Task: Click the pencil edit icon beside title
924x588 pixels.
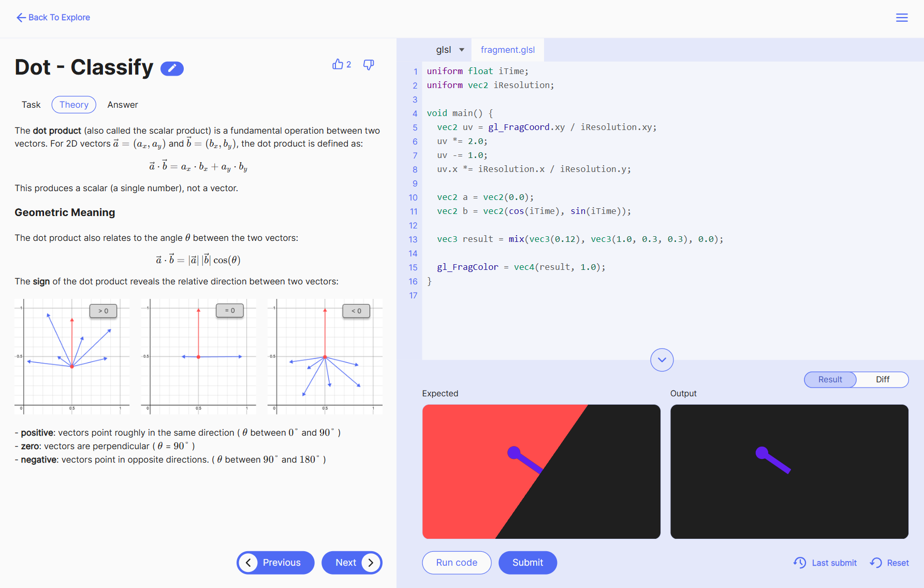Action: pos(172,68)
